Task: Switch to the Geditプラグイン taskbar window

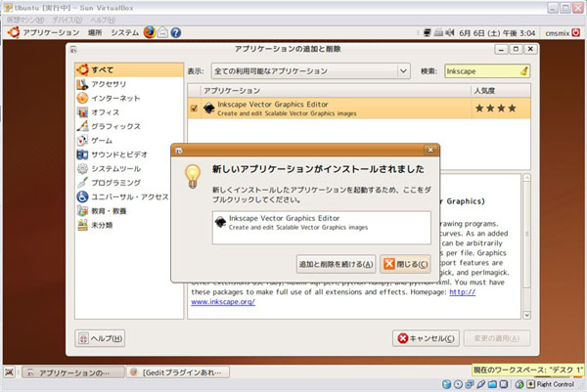Action: (x=178, y=372)
